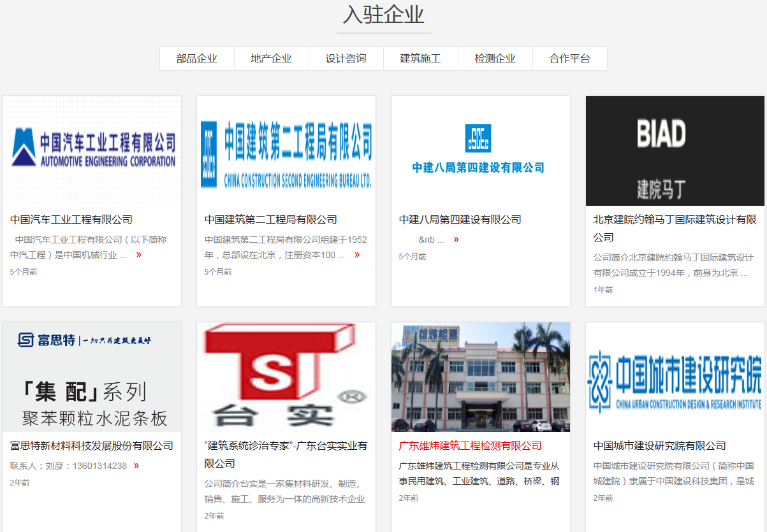
Task: Open the 中建八局第四建设有限公司 title link
Action: tap(460, 220)
